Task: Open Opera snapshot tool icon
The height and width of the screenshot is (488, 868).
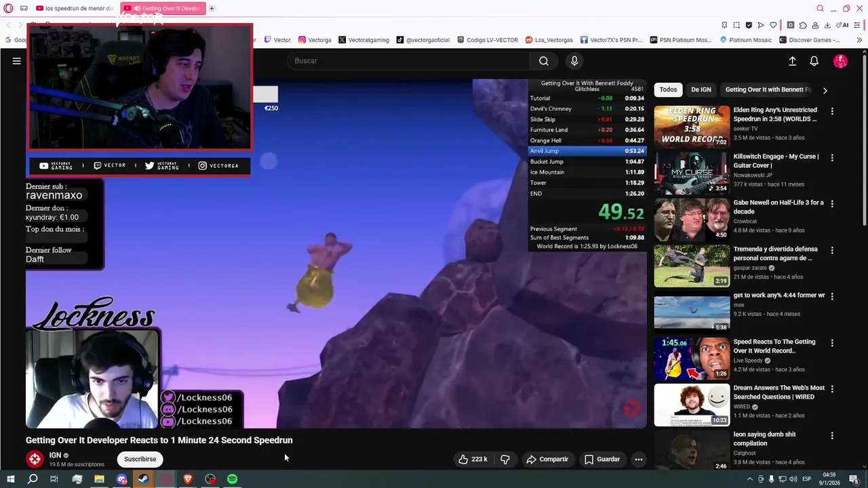Action: click(x=736, y=25)
